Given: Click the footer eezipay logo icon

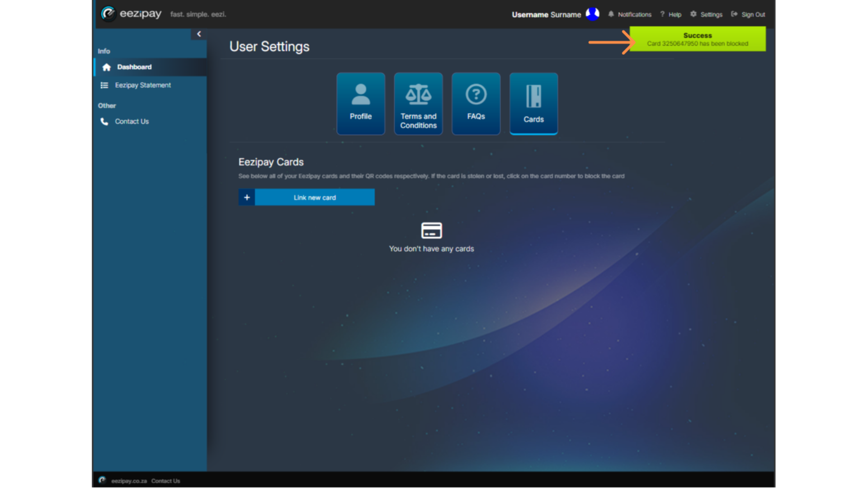Looking at the screenshot, I should pos(102,480).
